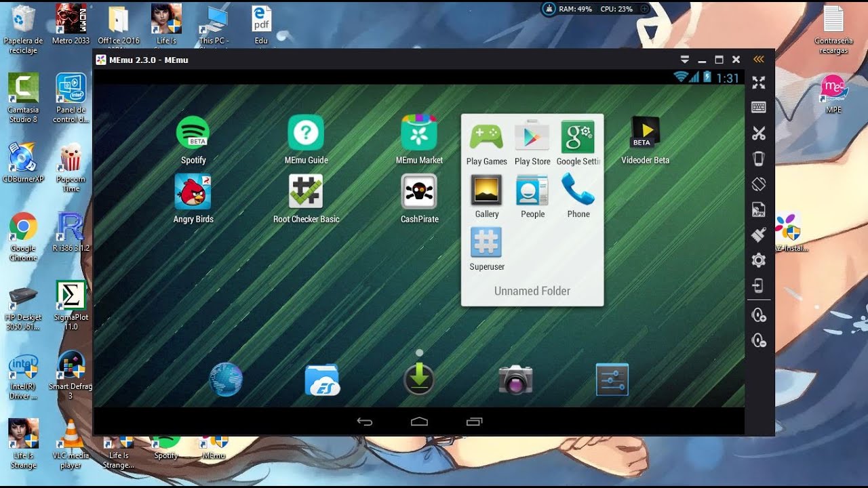Open the MEmu title bar dropdown menu
Viewport: 868px width, 488px height.
tap(685, 60)
